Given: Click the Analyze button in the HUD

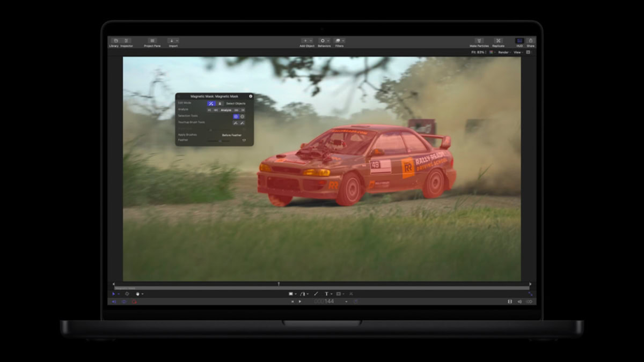Looking at the screenshot, I should coord(225,109).
